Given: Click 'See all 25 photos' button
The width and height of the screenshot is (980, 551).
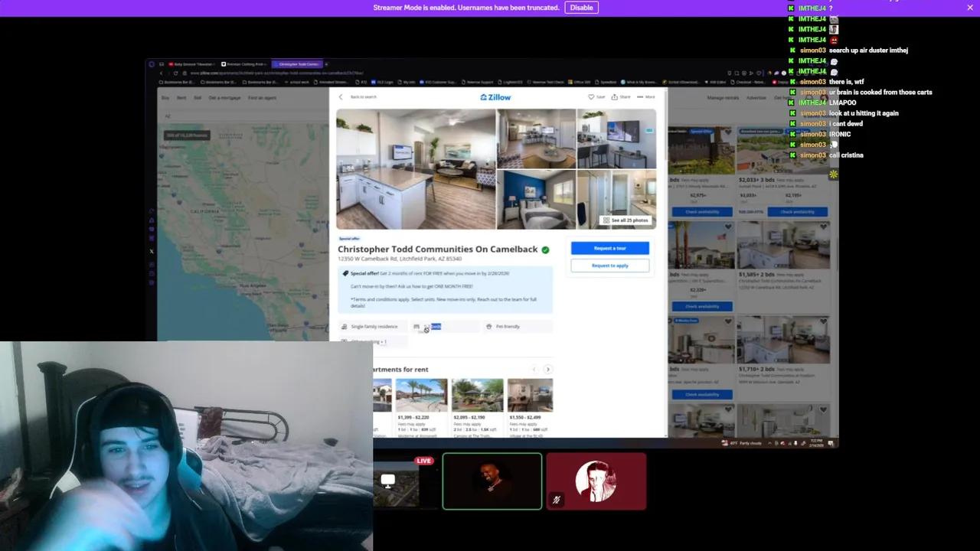Looking at the screenshot, I should pos(626,220).
